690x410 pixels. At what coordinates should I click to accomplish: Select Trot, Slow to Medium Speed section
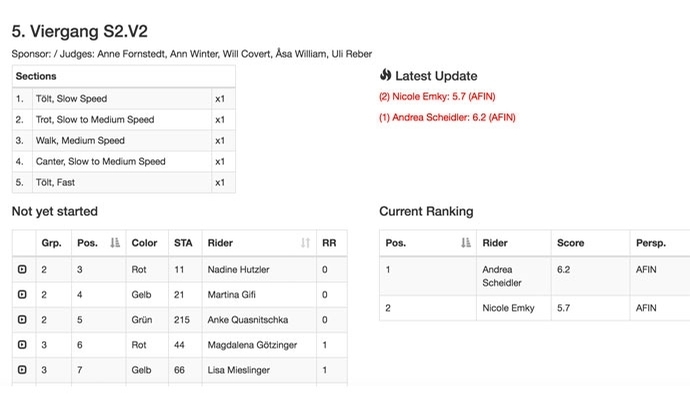pos(124,120)
